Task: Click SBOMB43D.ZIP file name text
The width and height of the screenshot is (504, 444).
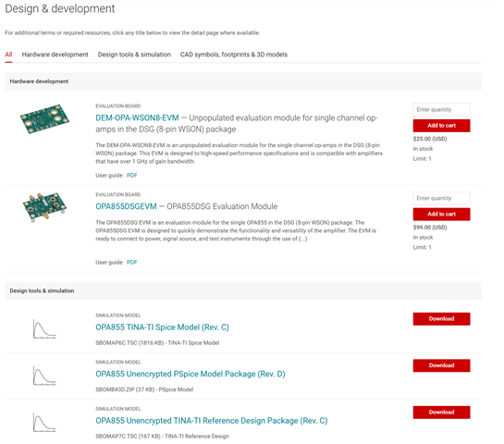Action: coord(115,389)
